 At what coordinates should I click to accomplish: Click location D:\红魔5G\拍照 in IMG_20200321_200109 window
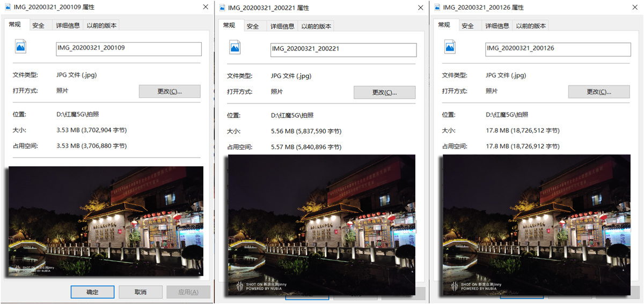[78, 114]
